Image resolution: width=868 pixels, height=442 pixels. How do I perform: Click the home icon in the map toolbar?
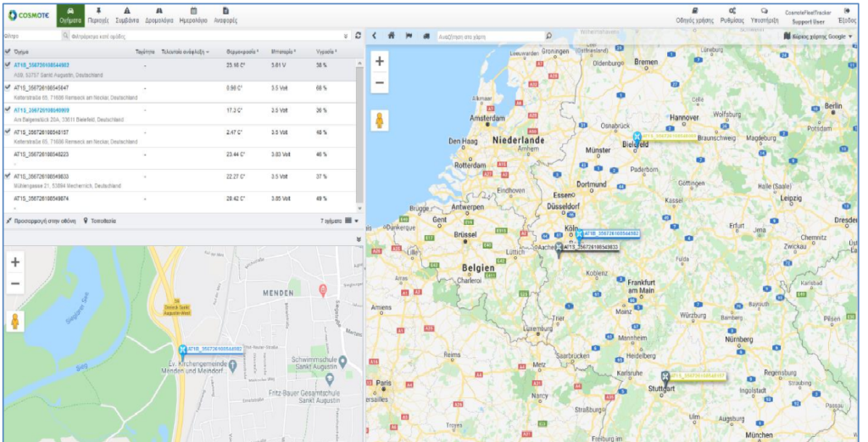391,36
